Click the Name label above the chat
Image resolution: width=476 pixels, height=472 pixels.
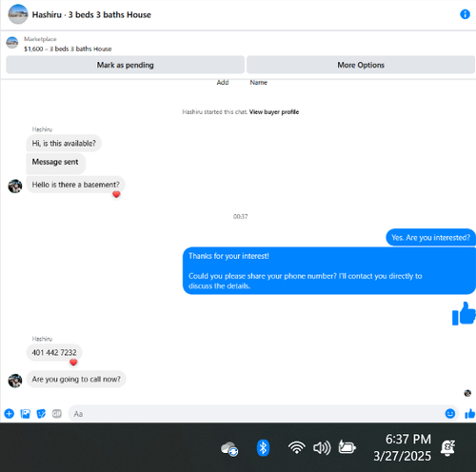point(258,83)
